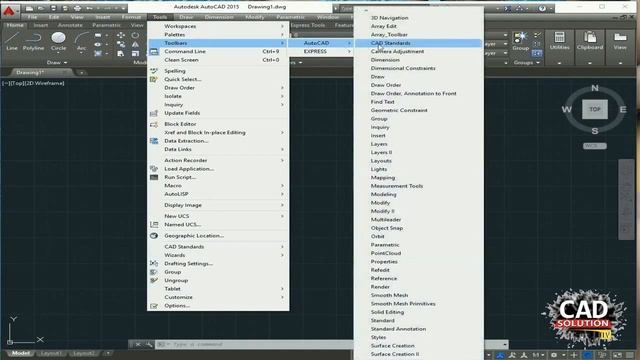Select the Polyline tool
The width and height of the screenshot is (640, 360).
pyautogui.click(x=33, y=41)
